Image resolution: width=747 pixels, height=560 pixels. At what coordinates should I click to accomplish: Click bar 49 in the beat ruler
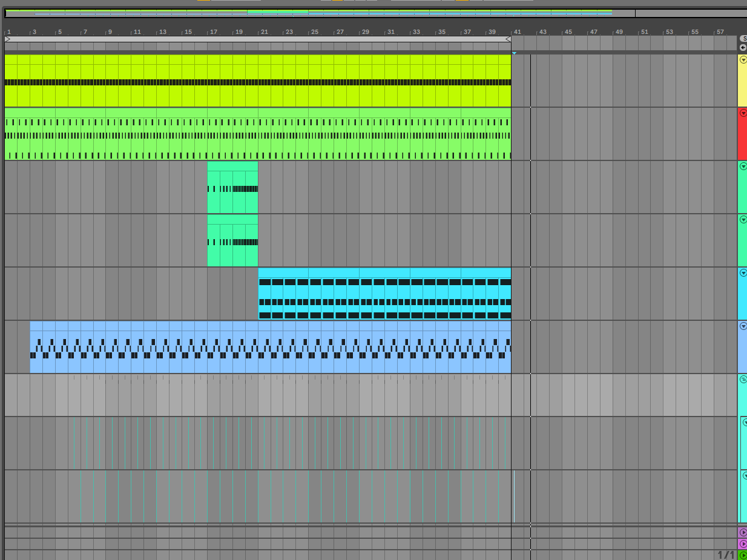619,32
